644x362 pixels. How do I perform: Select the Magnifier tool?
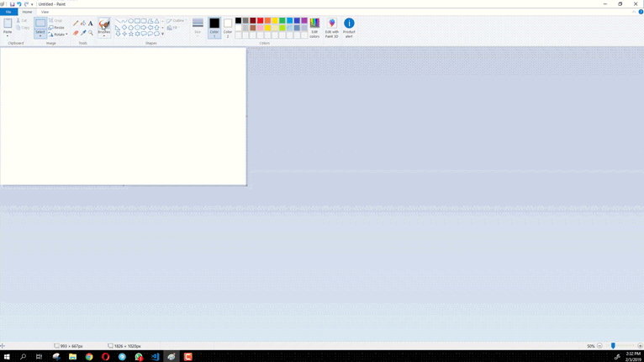point(91,33)
